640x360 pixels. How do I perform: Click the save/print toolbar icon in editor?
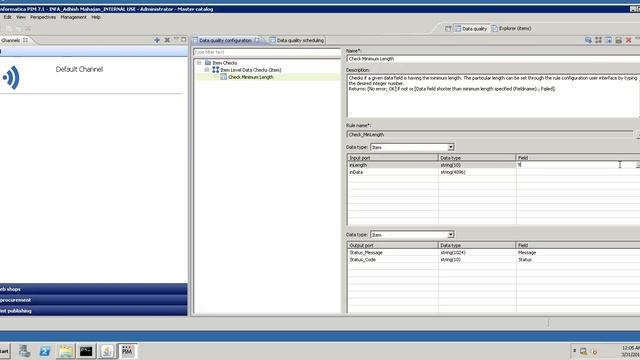click(x=619, y=40)
